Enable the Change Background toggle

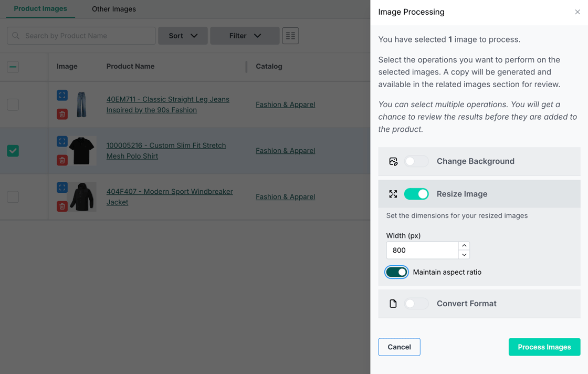click(x=416, y=161)
